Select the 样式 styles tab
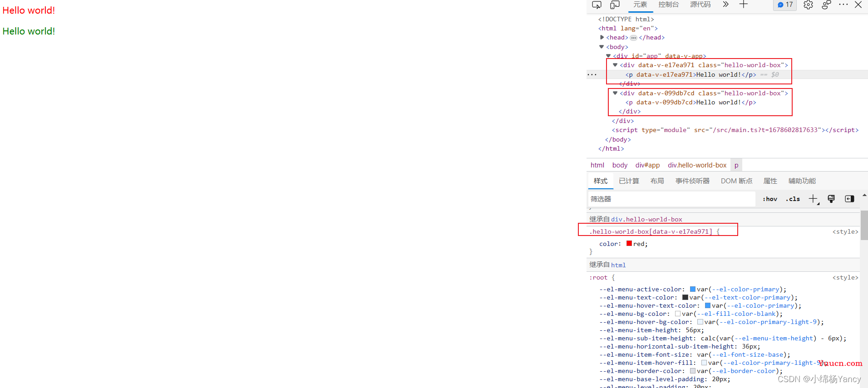 [601, 181]
